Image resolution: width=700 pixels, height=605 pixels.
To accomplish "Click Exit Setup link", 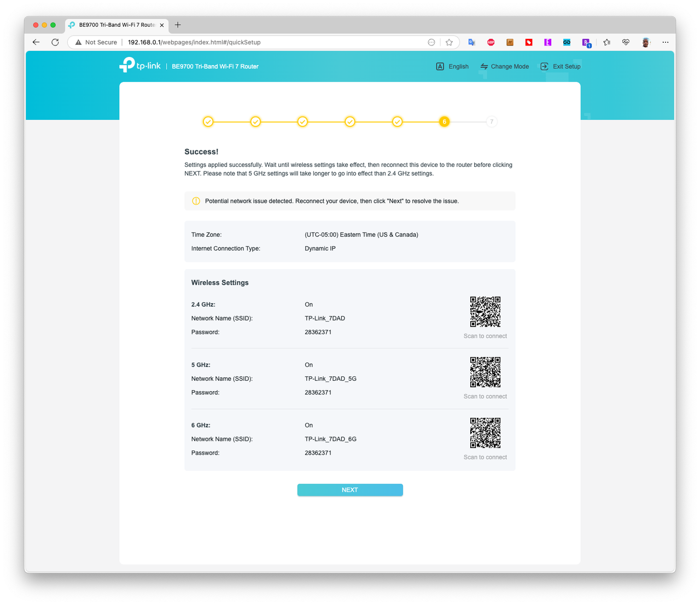I will (561, 66).
